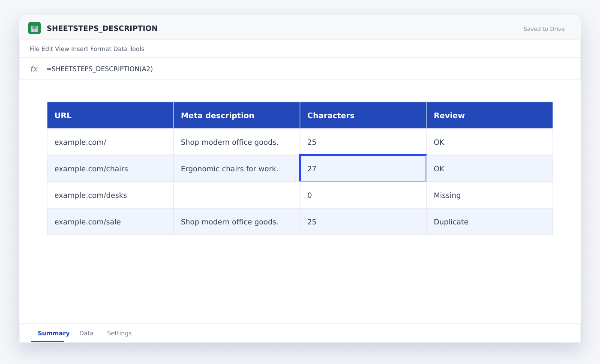Screen dimensions: 600x364
Task: Select the Duplicate review cell
Action: (489, 221)
